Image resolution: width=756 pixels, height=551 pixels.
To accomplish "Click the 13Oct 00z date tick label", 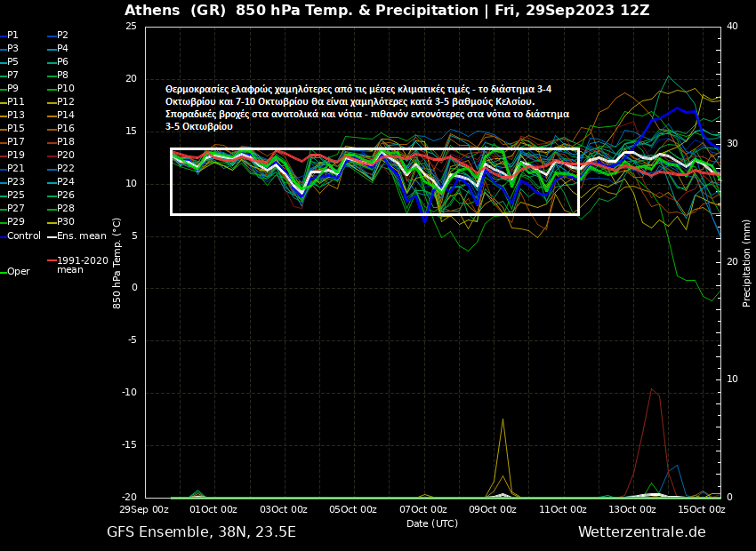I will [x=632, y=509].
